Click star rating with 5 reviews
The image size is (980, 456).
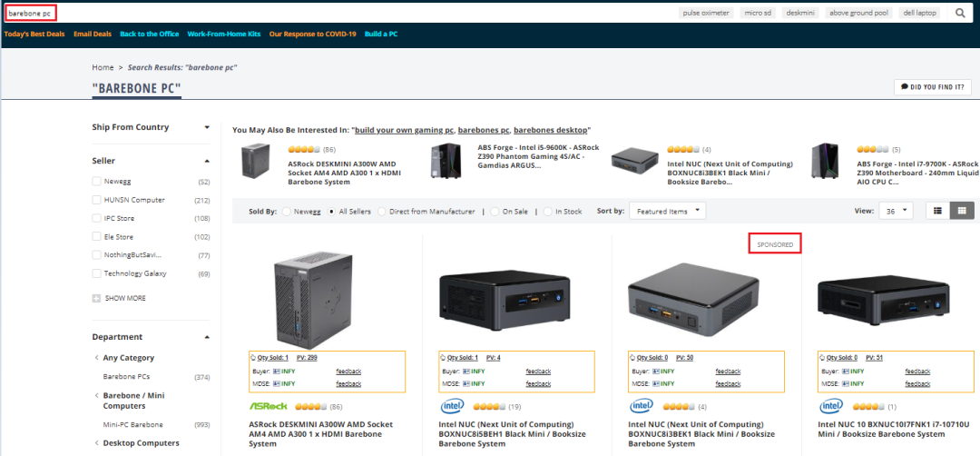click(x=873, y=150)
